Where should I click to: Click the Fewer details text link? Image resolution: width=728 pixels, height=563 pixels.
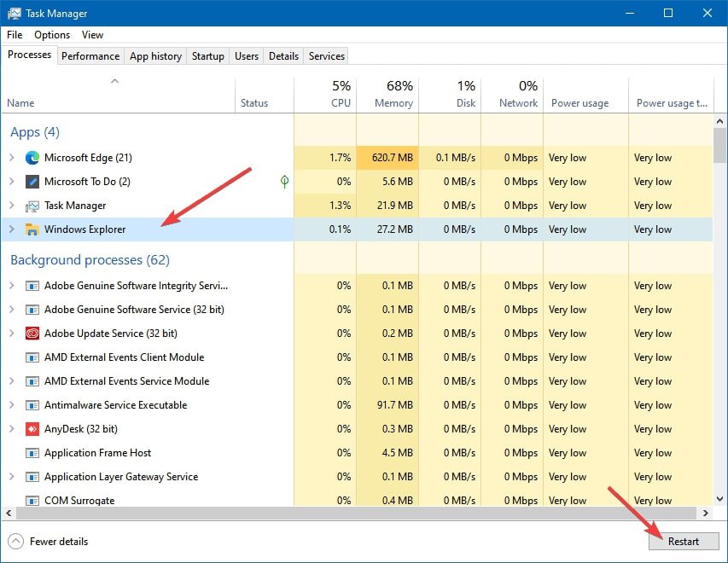(x=59, y=541)
